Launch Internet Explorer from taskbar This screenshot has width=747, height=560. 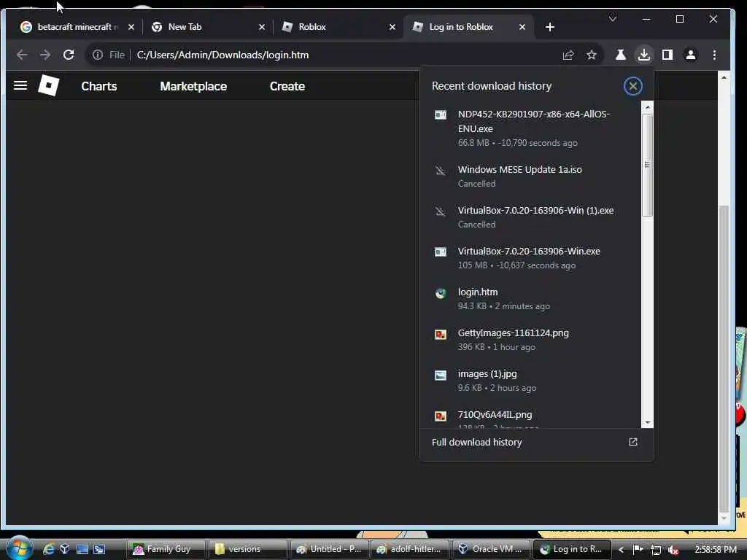click(x=49, y=549)
